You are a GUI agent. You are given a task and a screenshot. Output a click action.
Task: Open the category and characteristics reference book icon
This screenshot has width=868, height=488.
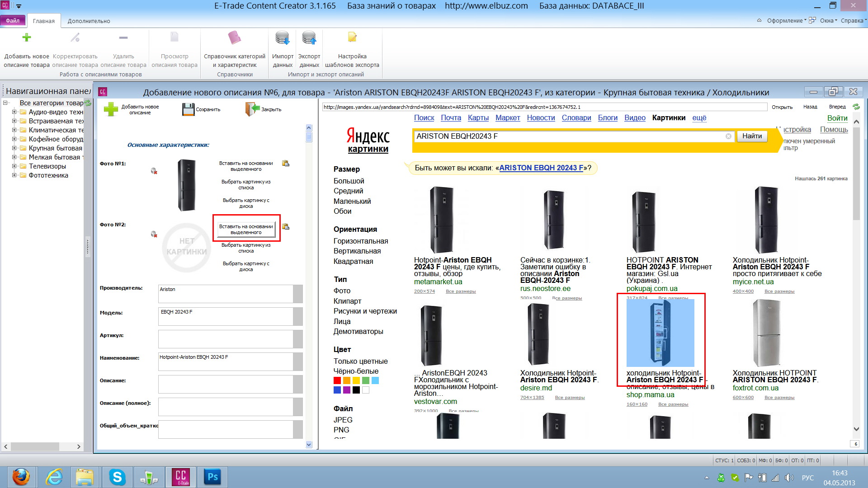tap(235, 38)
